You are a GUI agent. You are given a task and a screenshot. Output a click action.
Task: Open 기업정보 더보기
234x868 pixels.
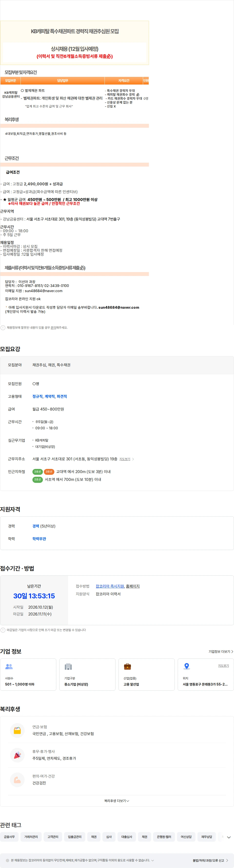(x=221, y=651)
